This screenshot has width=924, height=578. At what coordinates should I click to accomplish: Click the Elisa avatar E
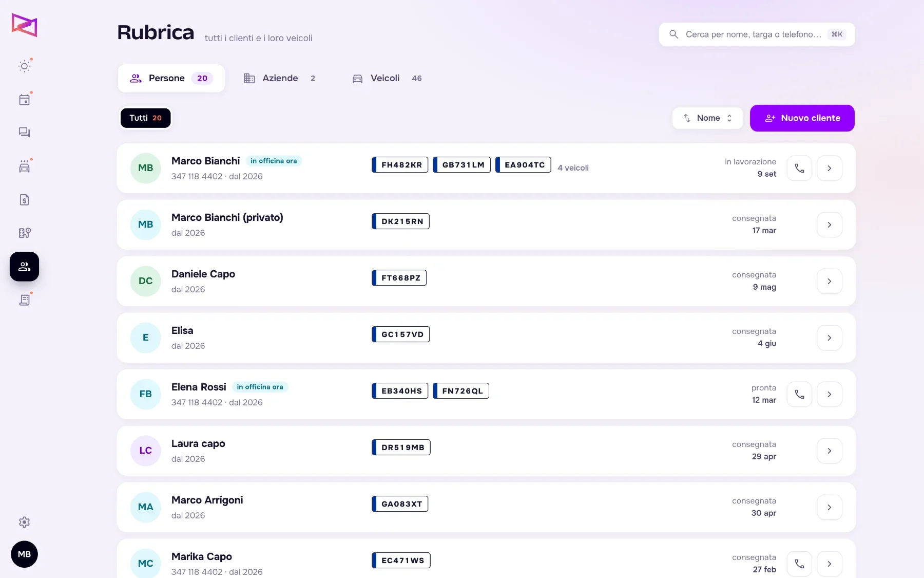[146, 338]
